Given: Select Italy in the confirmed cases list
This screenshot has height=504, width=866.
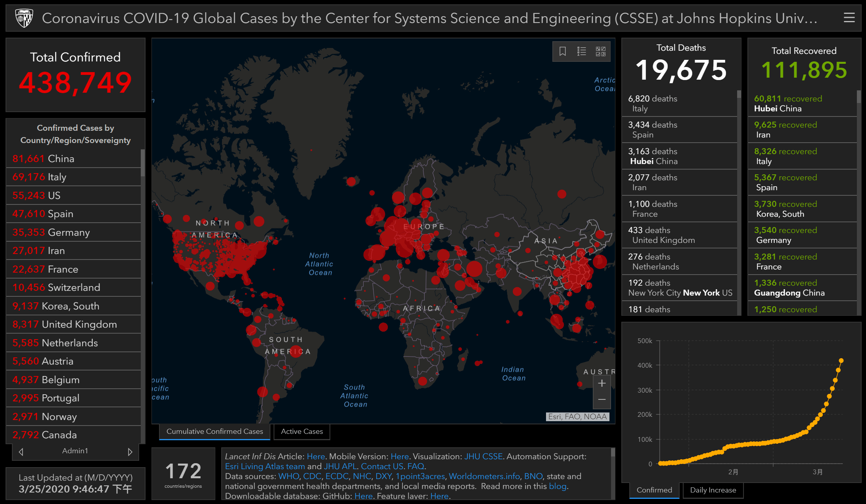Looking at the screenshot, I should 74,177.
